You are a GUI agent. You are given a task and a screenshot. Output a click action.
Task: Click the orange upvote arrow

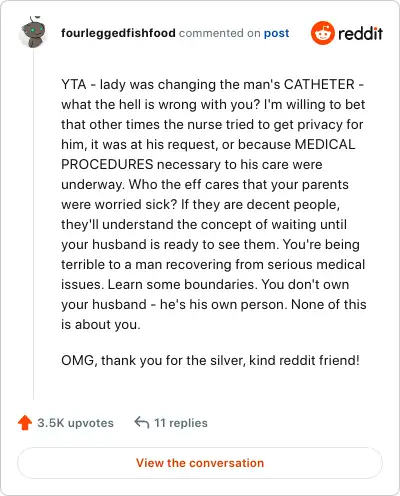(25, 423)
